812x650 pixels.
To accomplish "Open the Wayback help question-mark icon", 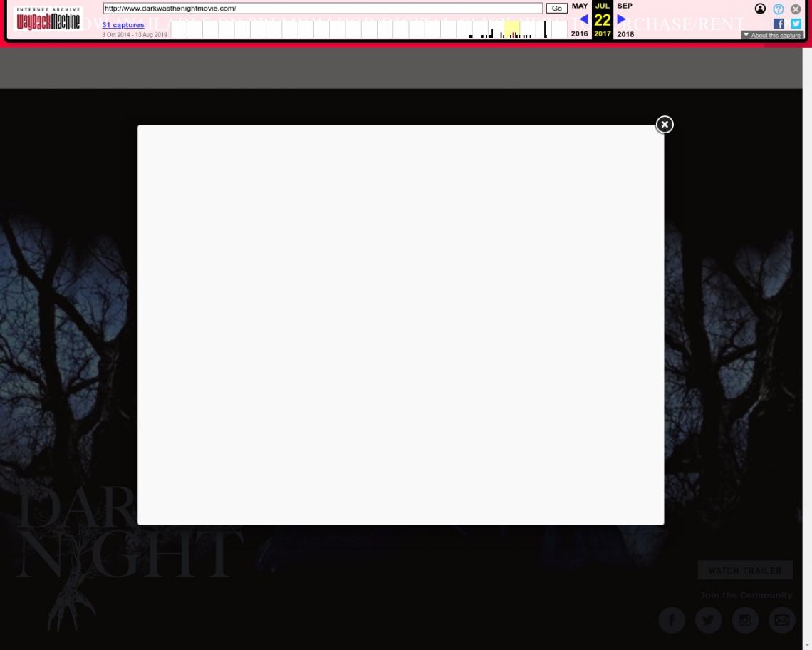I will tap(778, 9).
